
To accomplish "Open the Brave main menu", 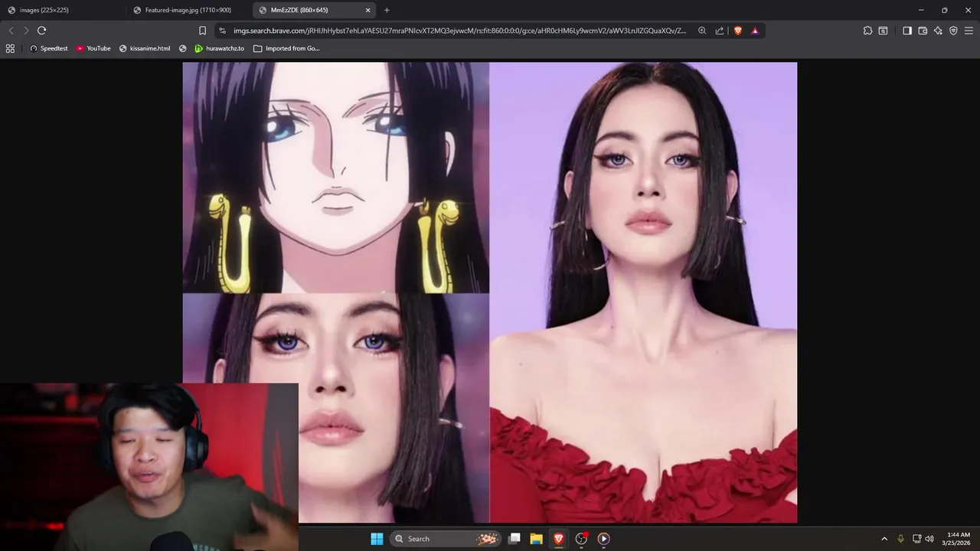I will (x=969, y=31).
